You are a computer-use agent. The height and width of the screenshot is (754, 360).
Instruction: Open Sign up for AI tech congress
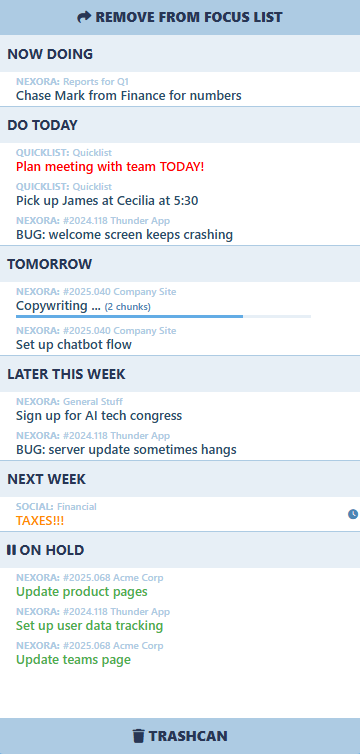coord(99,415)
